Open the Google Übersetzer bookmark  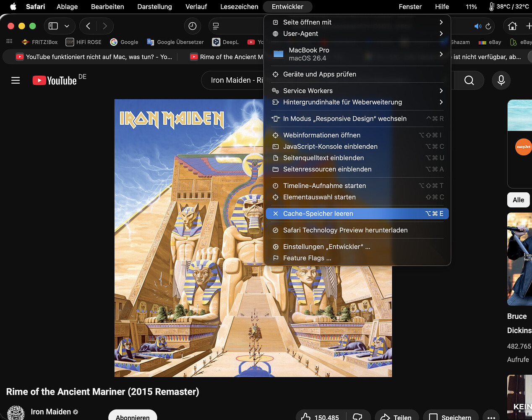[x=175, y=42]
